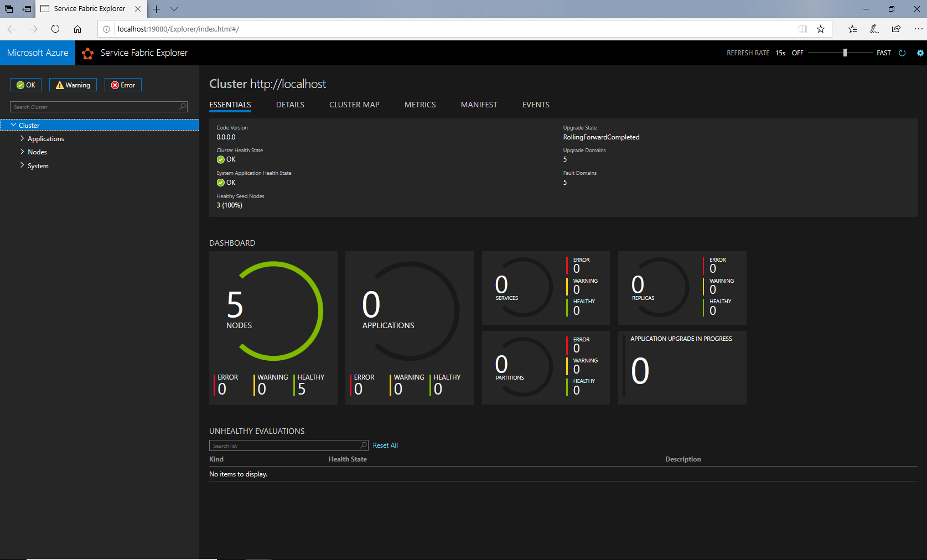This screenshot has width=927, height=560.
Task: Click the Cluster http://localhost heading
Action: click(x=267, y=84)
